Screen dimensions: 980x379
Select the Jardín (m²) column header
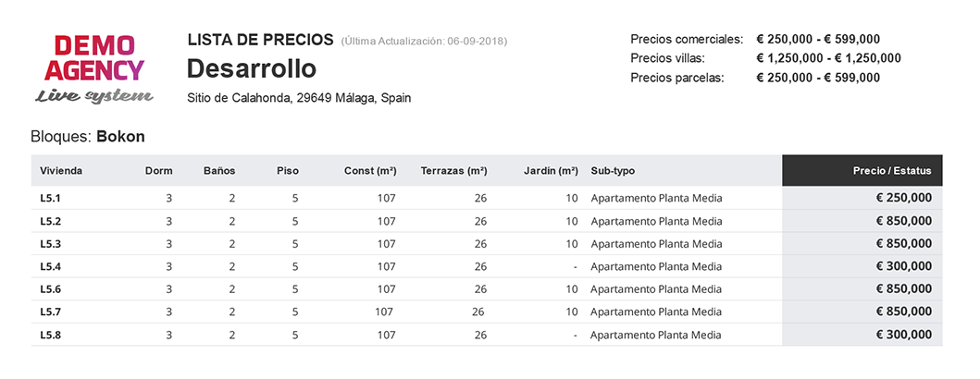click(551, 170)
